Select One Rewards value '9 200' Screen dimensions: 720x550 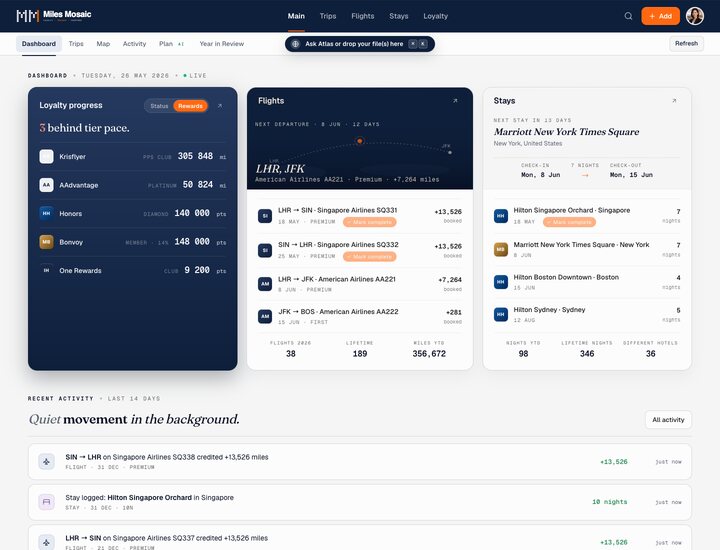point(197,270)
